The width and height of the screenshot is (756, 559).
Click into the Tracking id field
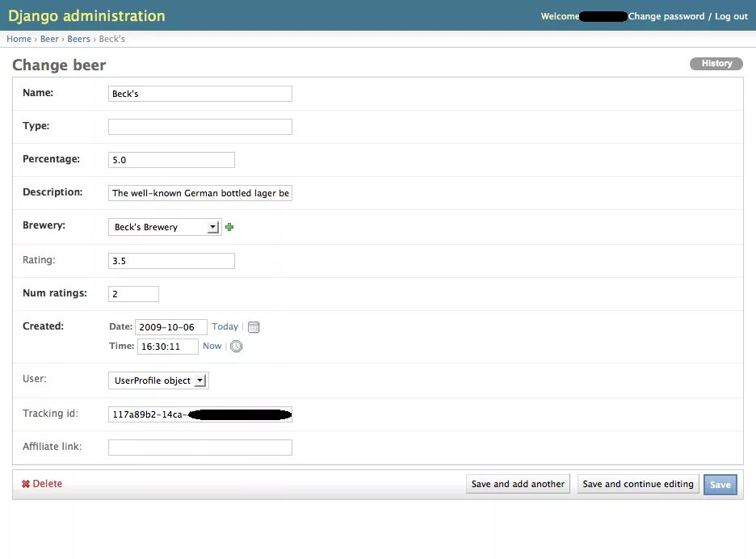pyautogui.click(x=200, y=414)
